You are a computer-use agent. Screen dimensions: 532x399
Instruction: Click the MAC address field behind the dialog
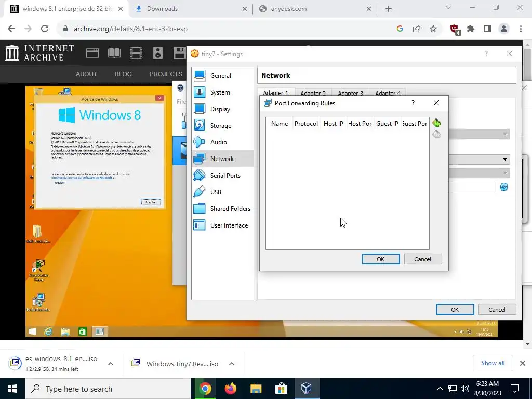(x=472, y=187)
